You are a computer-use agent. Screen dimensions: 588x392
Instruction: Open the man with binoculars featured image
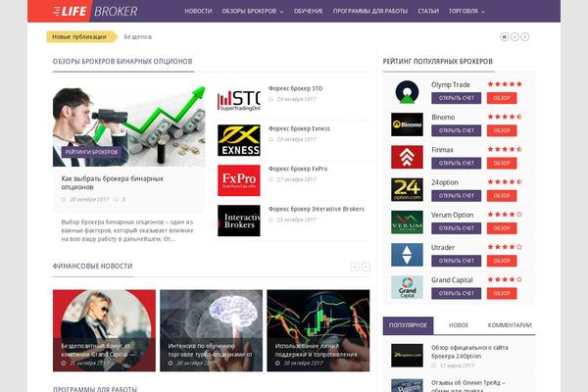129,126
